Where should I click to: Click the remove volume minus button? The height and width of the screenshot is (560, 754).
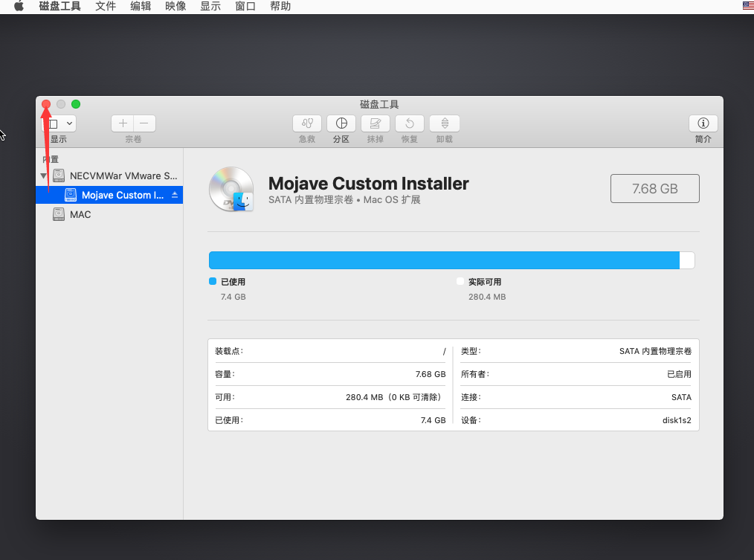tap(144, 123)
